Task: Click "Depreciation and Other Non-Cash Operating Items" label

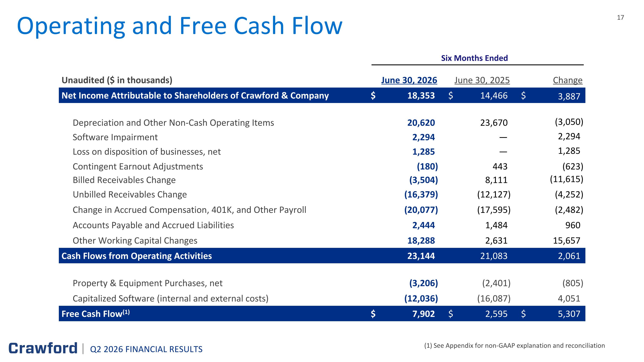Action: (173, 123)
